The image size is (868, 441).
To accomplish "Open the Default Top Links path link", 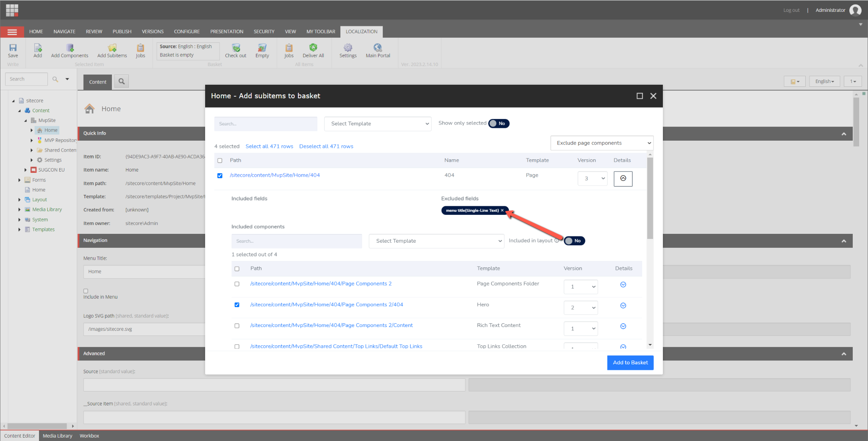I will click(336, 347).
